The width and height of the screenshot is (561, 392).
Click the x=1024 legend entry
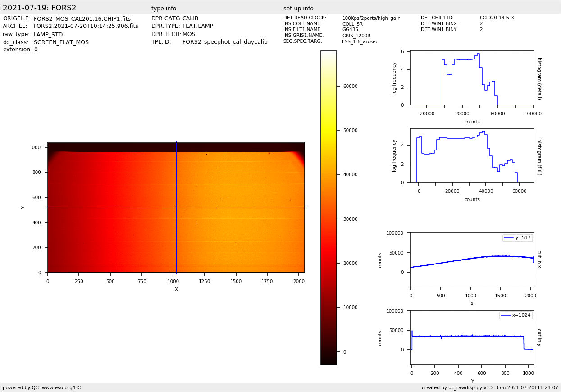[x=516, y=315]
